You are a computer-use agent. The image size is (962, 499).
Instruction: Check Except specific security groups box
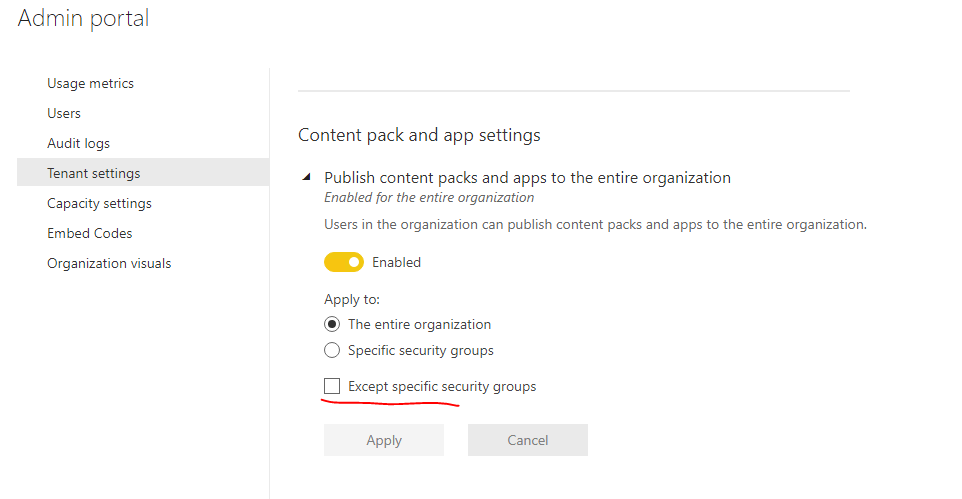[x=332, y=386]
